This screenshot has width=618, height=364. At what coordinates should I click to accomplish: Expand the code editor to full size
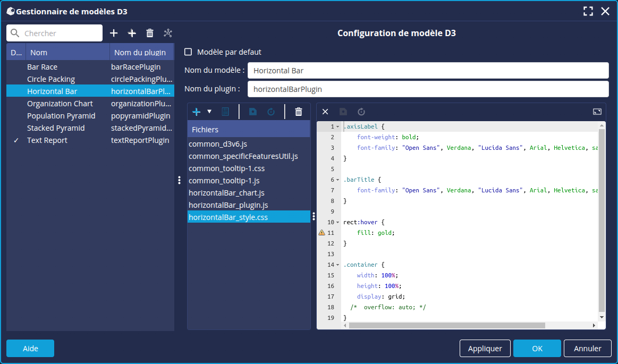point(597,112)
